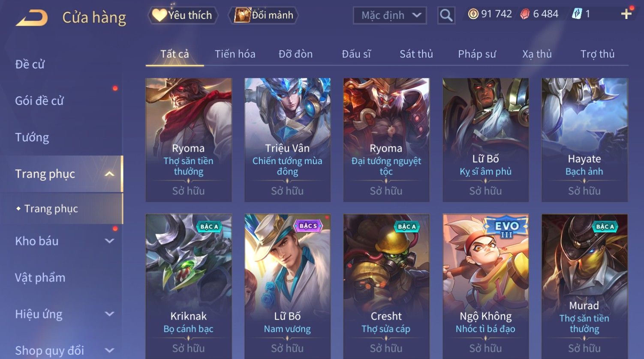Viewport: 644px width, 359px height.
Task: Click the red gem currency icon
Action: coord(525,14)
